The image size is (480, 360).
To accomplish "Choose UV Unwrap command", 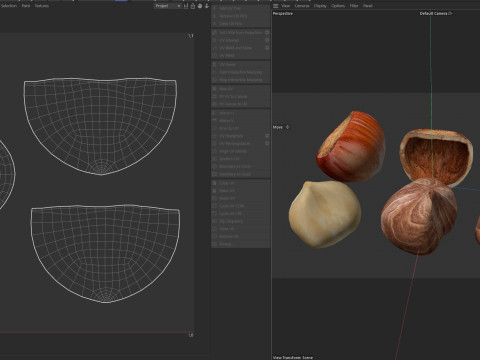I will pos(238,40).
